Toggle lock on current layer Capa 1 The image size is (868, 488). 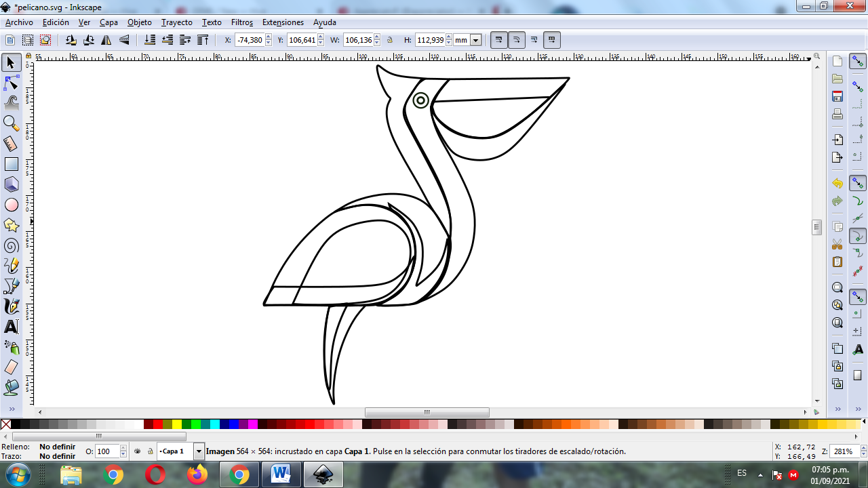(x=150, y=451)
